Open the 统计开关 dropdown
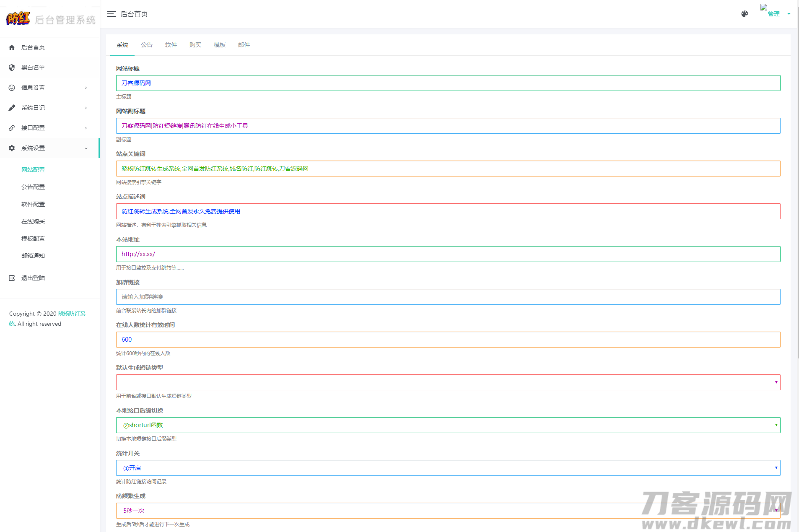This screenshot has height=532, width=799. point(448,468)
